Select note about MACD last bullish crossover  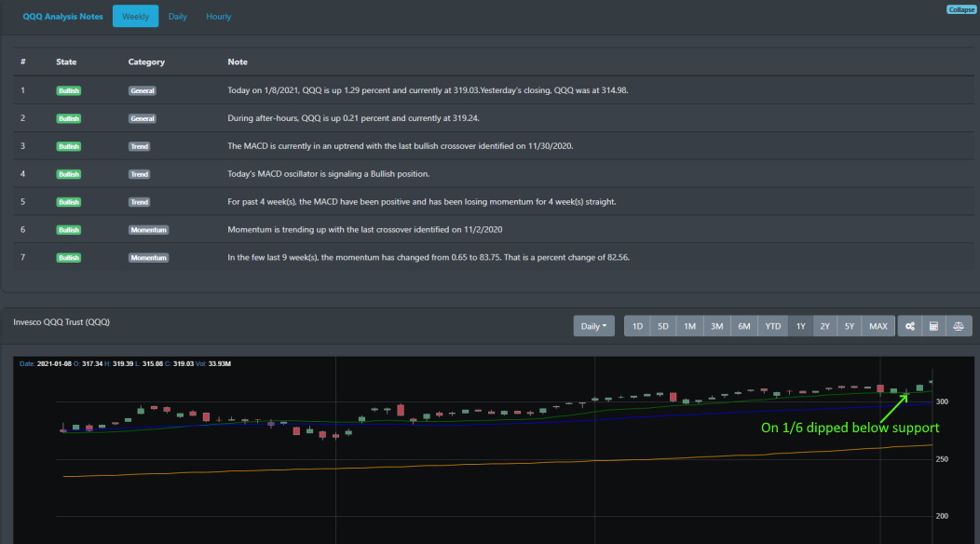coord(401,145)
